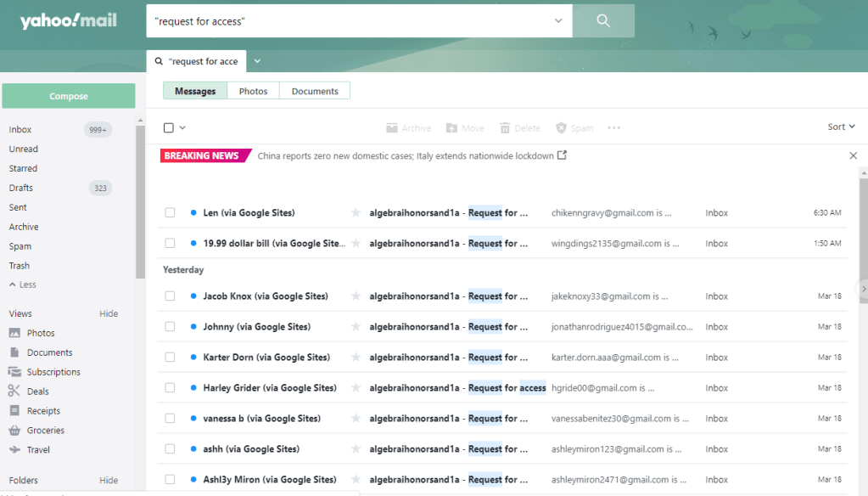Expand the right side panel arrow

(x=864, y=289)
